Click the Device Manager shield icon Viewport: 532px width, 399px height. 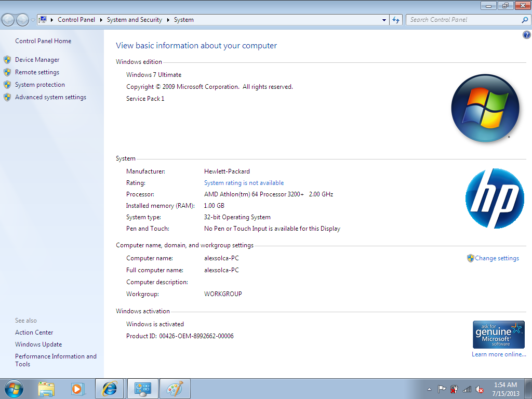(7, 60)
